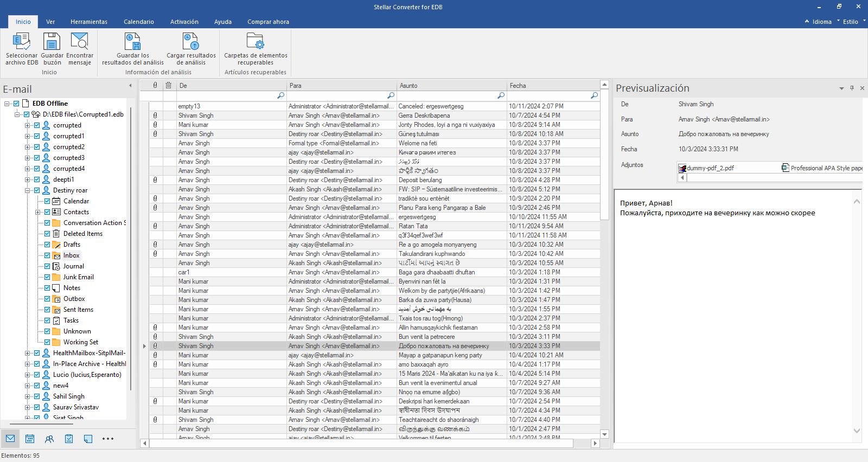Toggle checkbox for Sahil Singh mailbox
868x462 pixels.
pos(37,396)
